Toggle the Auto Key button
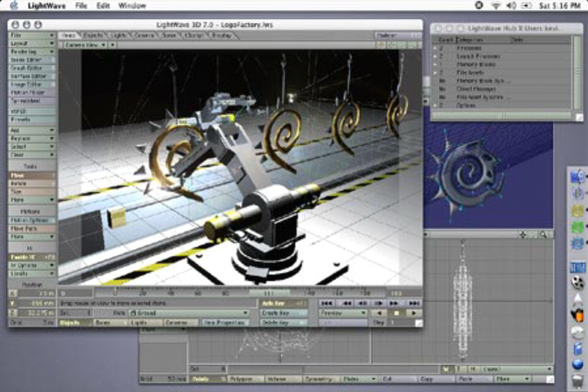This screenshot has height=392, width=588. pos(284,303)
